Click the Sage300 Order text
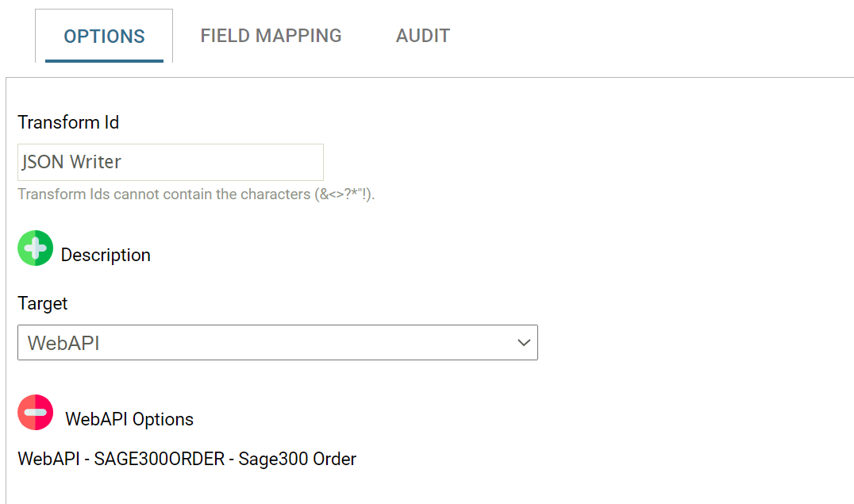This screenshot has height=504, width=854. 298,459
